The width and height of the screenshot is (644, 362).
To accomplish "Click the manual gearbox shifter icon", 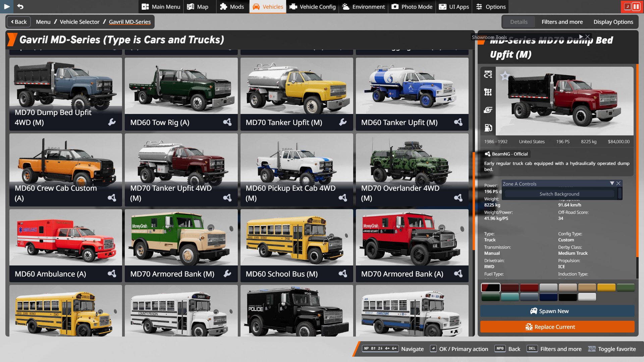I will pyautogui.click(x=488, y=92).
